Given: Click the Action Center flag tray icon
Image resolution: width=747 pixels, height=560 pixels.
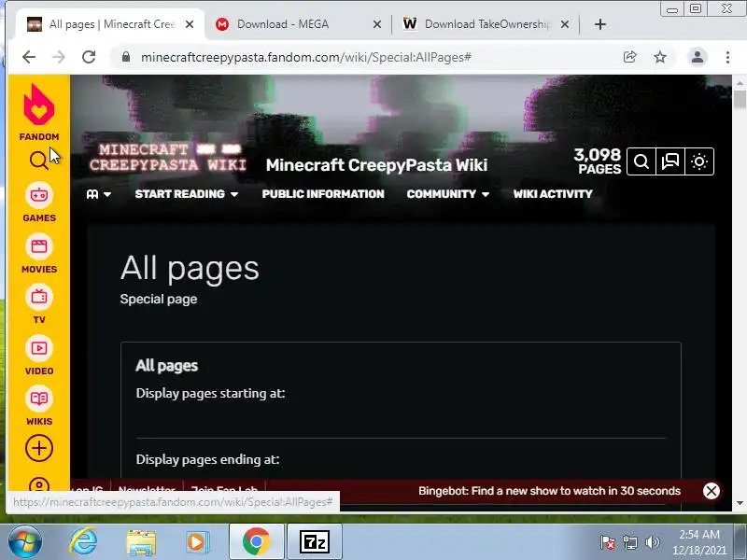Looking at the screenshot, I should (x=608, y=542).
